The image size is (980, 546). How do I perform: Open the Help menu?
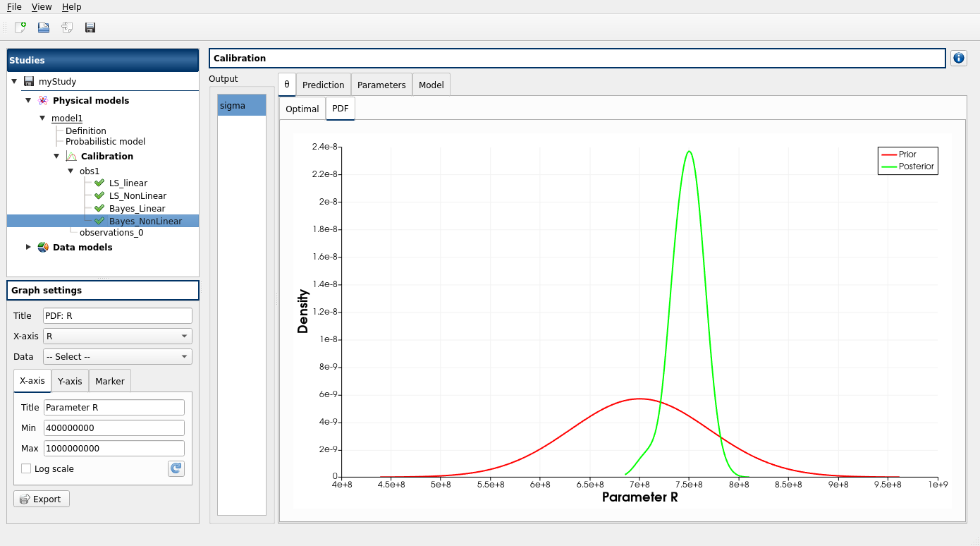click(72, 6)
